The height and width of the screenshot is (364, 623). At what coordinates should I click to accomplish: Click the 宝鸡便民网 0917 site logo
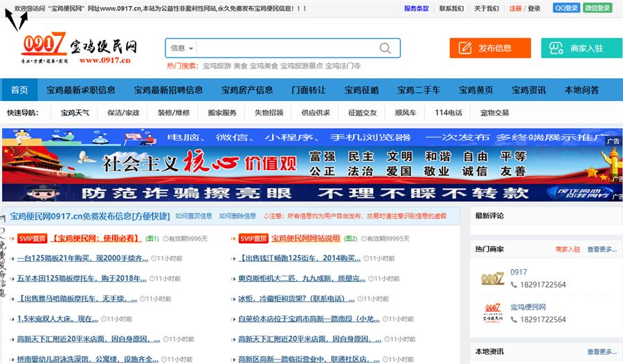click(x=80, y=48)
